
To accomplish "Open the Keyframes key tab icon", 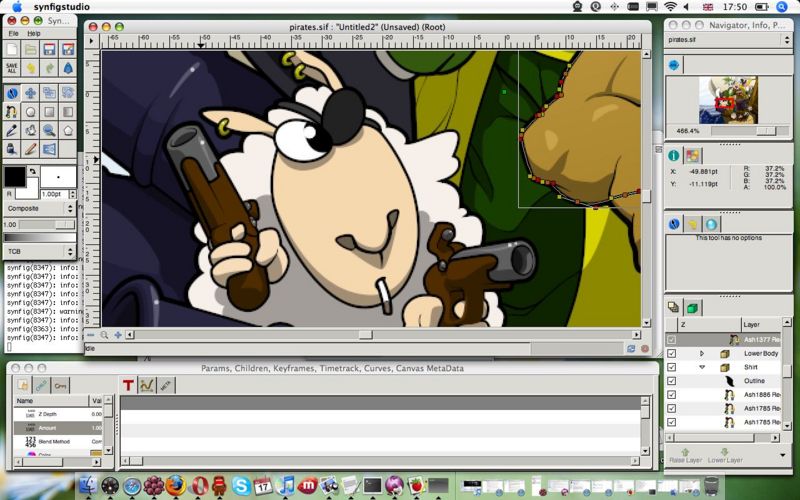I will point(60,385).
